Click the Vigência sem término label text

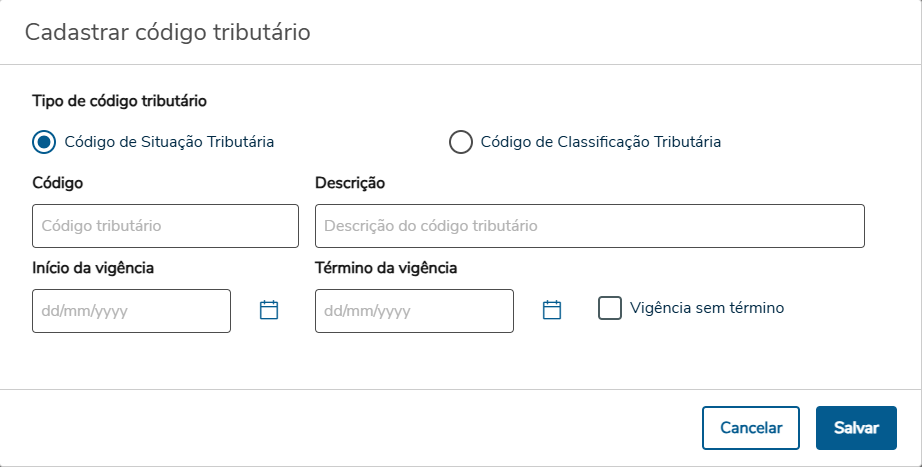[x=707, y=308]
